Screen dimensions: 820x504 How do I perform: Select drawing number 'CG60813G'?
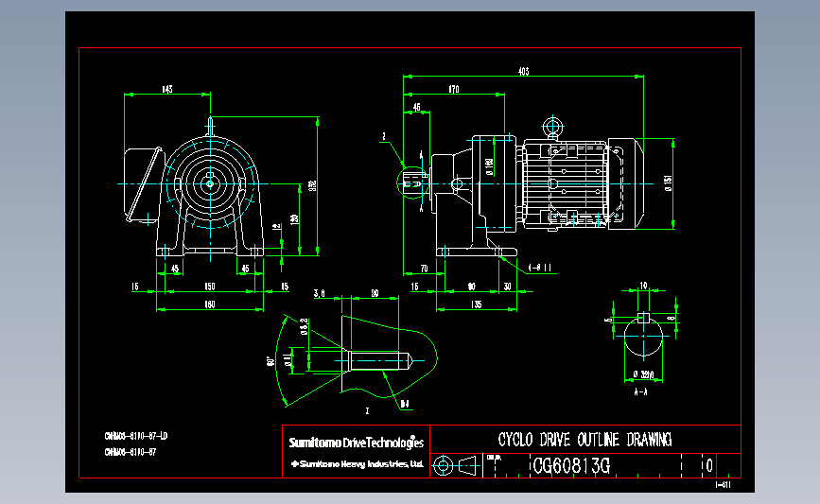click(x=571, y=465)
